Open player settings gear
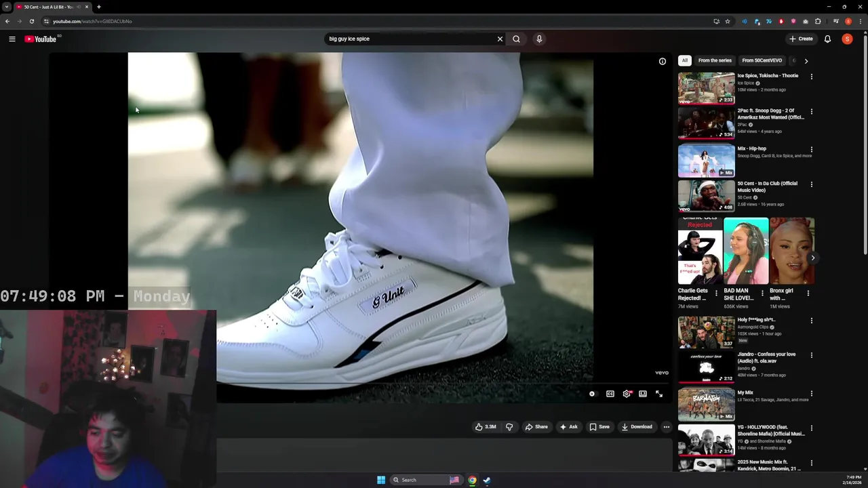The image size is (868, 488). [627, 394]
